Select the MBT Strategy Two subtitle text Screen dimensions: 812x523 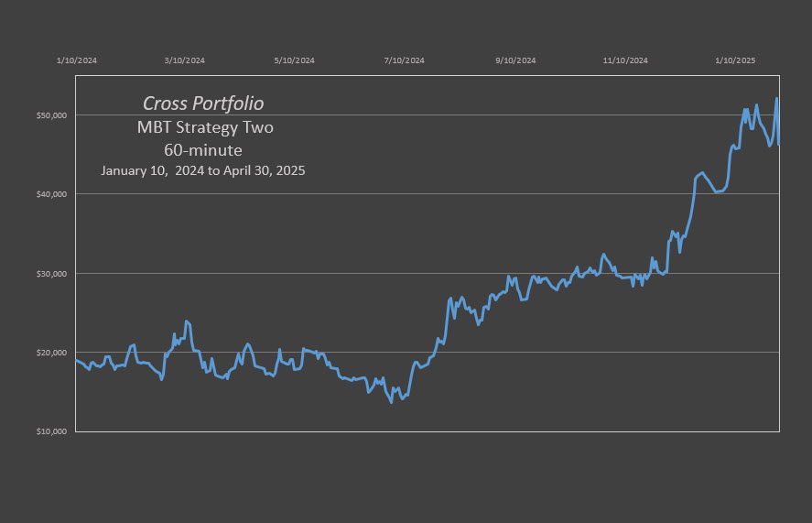click(x=205, y=127)
